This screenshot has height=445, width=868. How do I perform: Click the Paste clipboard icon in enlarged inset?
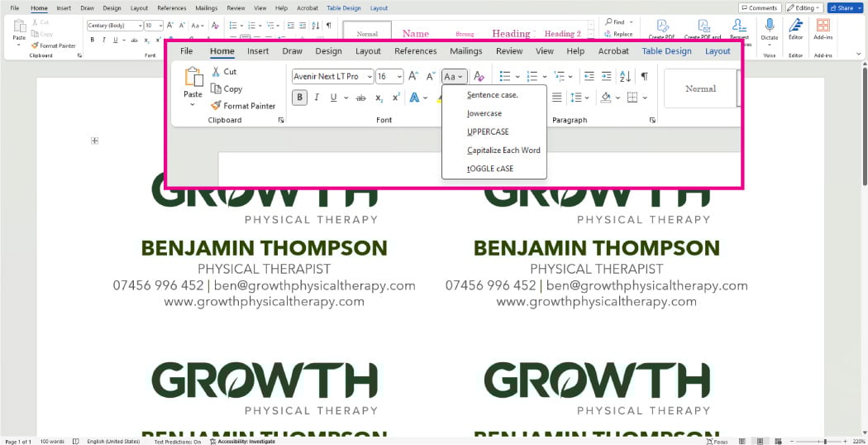click(193, 78)
